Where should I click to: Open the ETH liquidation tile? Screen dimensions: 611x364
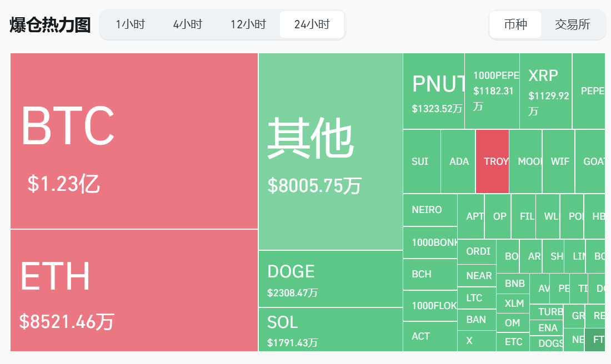(x=134, y=290)
